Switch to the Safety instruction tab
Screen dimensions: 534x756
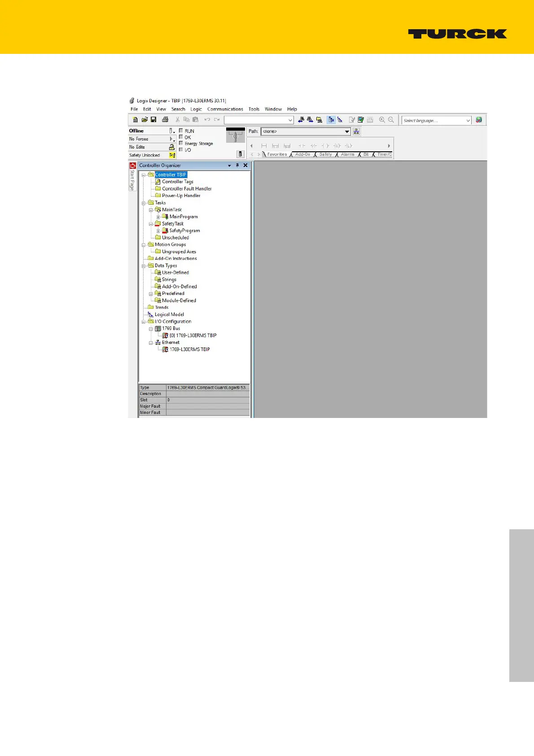[x=326, y=154]
